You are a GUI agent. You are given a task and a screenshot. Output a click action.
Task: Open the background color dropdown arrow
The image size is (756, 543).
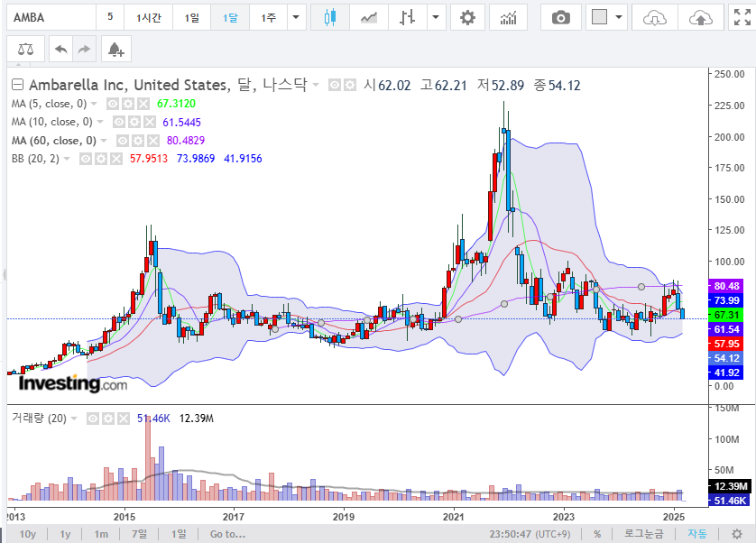point(618,16)
